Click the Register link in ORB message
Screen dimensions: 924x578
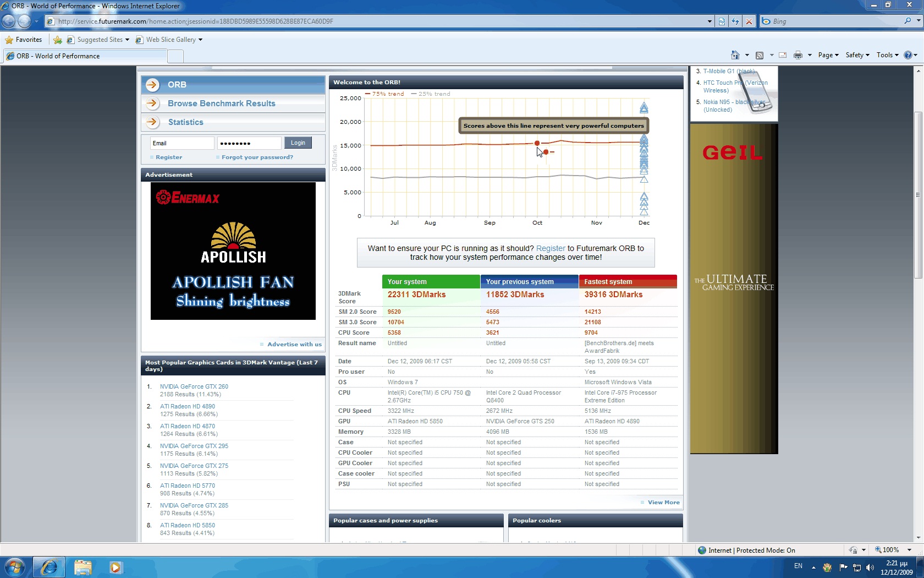(551, 249)
